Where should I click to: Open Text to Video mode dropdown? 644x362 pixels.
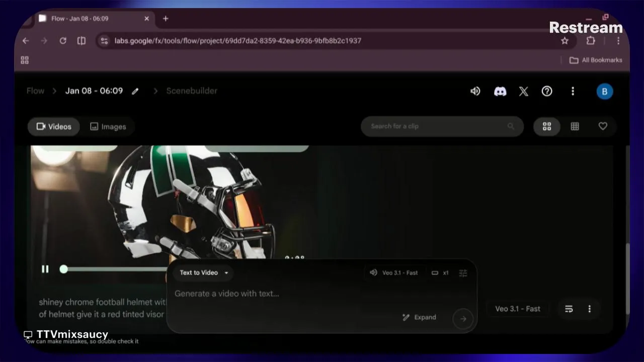pyautogui.click(x=203, y=273)
